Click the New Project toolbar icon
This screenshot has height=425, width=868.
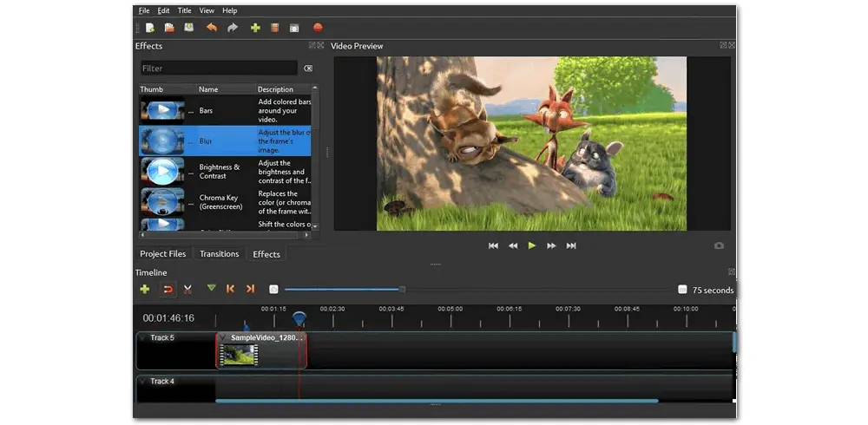point(150,28)
